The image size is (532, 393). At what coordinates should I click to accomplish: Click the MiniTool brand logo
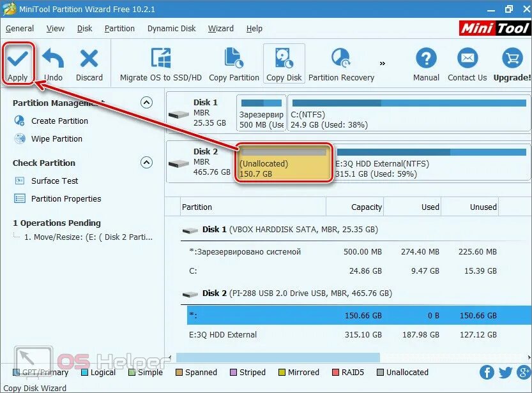pyautogui.click(x=495, y=28)
